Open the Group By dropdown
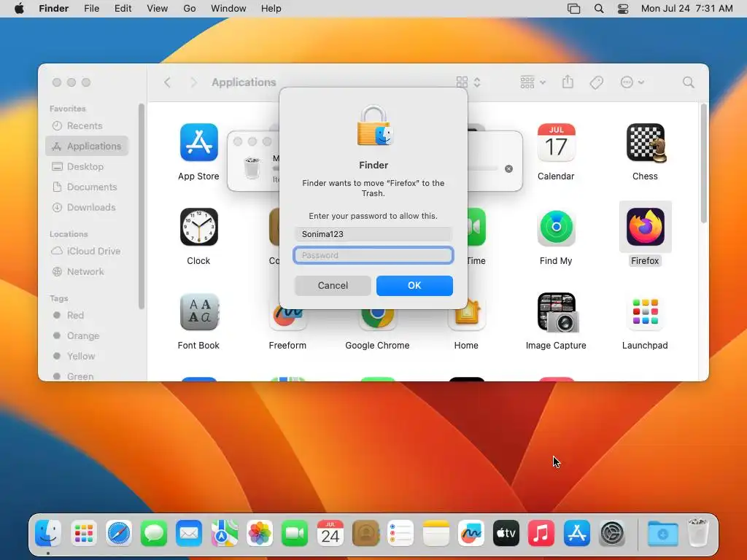 tap(532, 82)
